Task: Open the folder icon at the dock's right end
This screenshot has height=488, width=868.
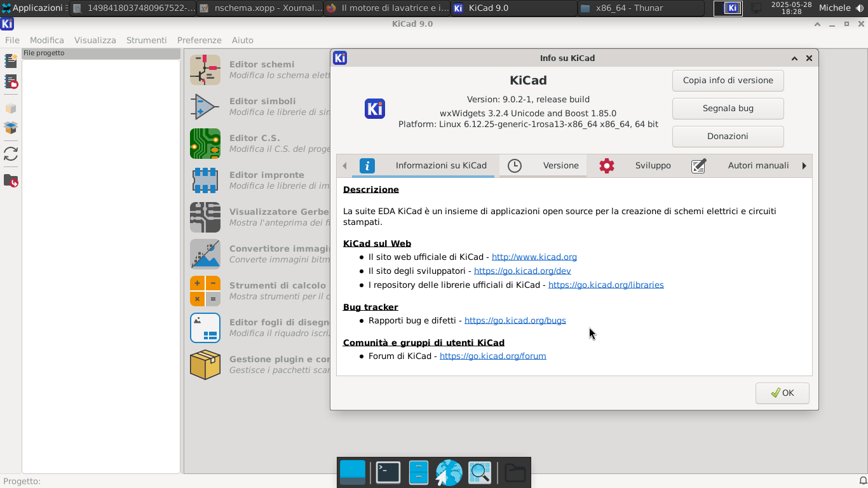Action: pos(515,473)
